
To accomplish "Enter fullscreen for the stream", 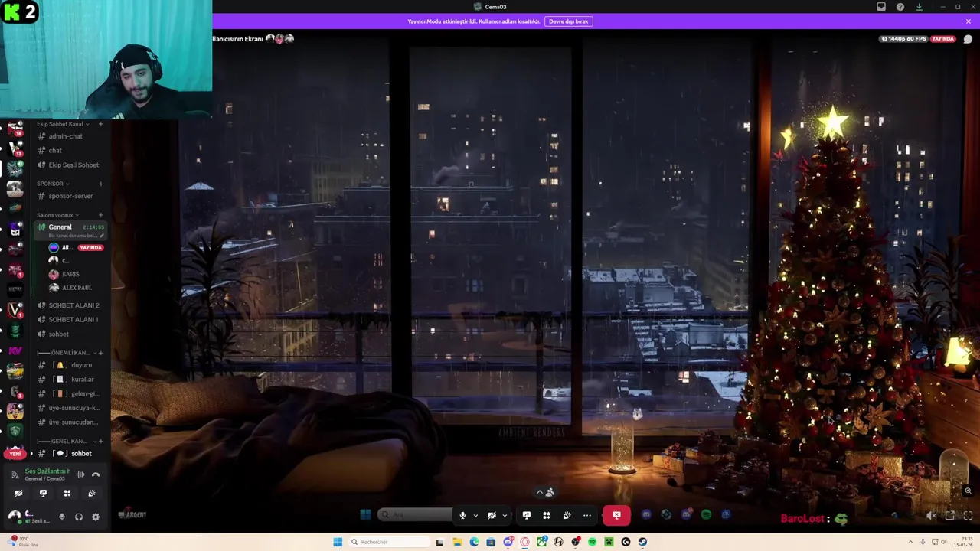I will [x=968, y=516].
